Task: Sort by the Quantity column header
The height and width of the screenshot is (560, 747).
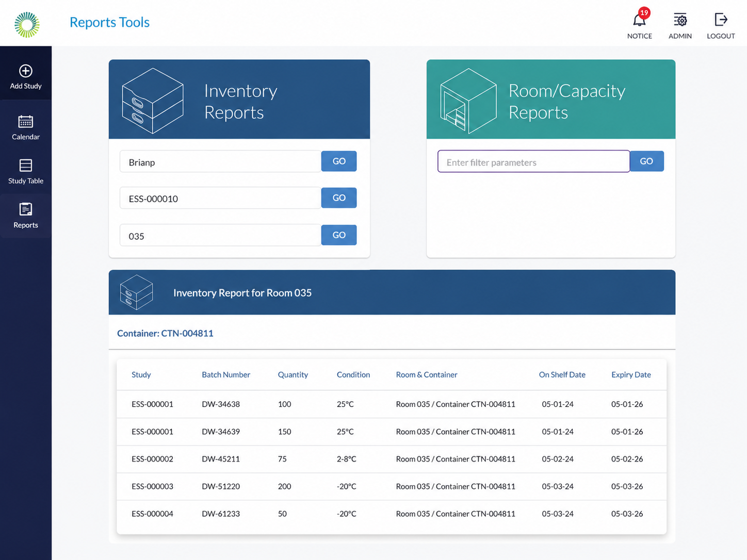Action: click(293, 375)
